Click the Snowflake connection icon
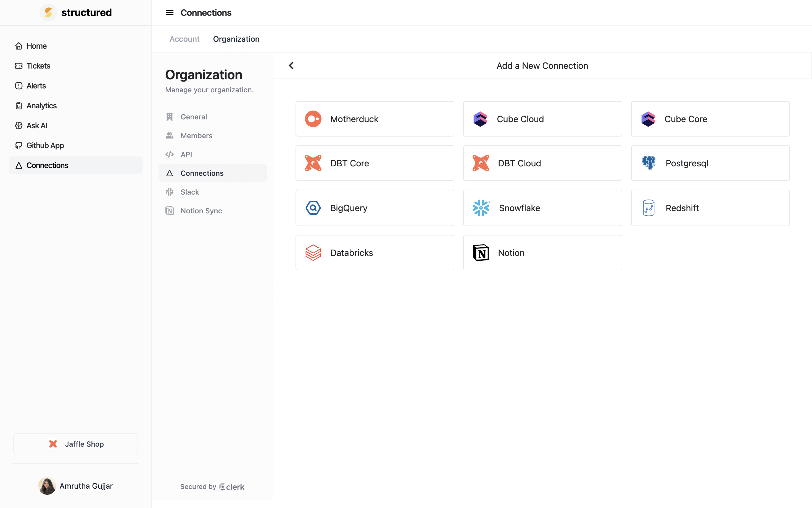 pyautogui.click(x=481, y=208)
